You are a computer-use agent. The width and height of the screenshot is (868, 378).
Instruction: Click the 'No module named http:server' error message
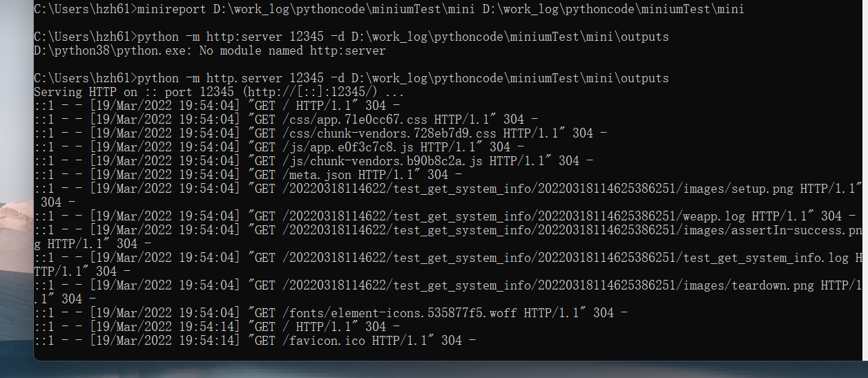[x=302, y=50]
